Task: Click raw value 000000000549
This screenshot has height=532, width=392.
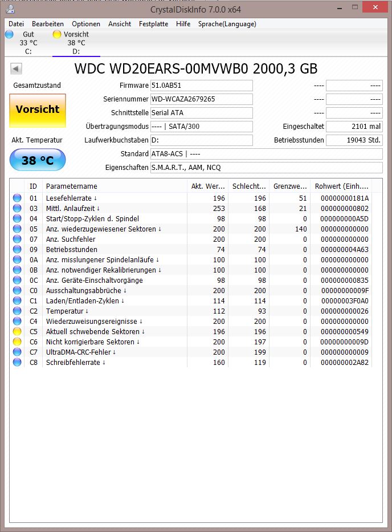Action: pos(345,331)
